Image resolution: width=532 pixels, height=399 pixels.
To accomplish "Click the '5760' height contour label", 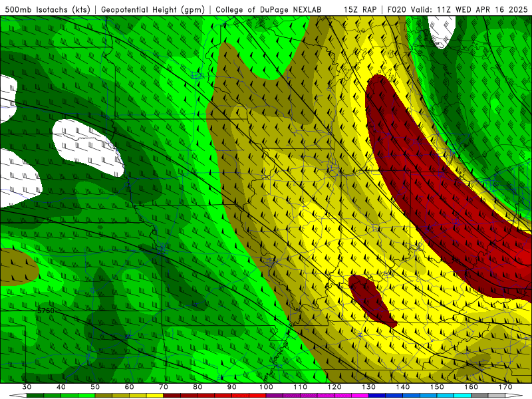I will (45, 311).
